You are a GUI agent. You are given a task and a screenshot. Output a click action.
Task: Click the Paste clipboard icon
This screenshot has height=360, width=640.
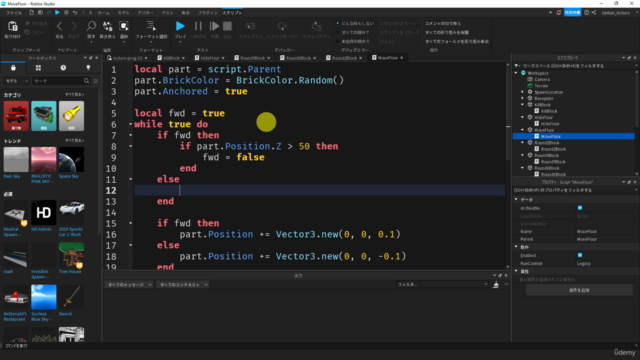click(13, 27)
